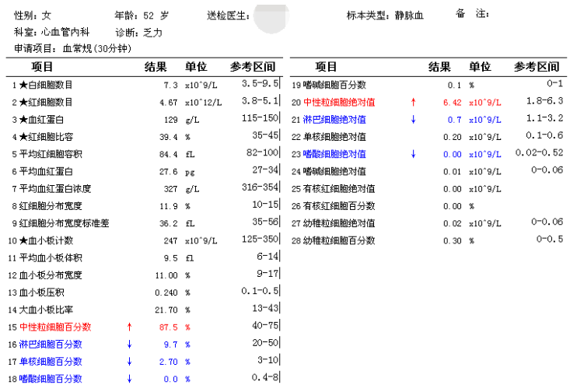Click the 6.42 neutrophil absolute result
Image resolution: width=577 pixels, height=392 pixels.
[452, 102]
